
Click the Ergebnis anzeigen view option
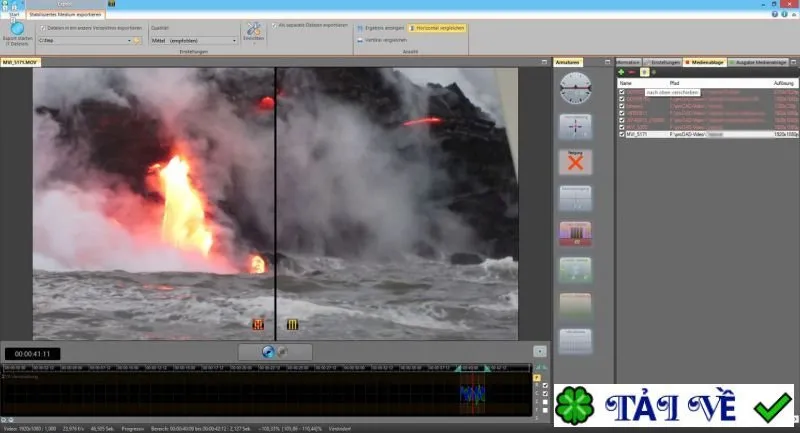(381, 28)
